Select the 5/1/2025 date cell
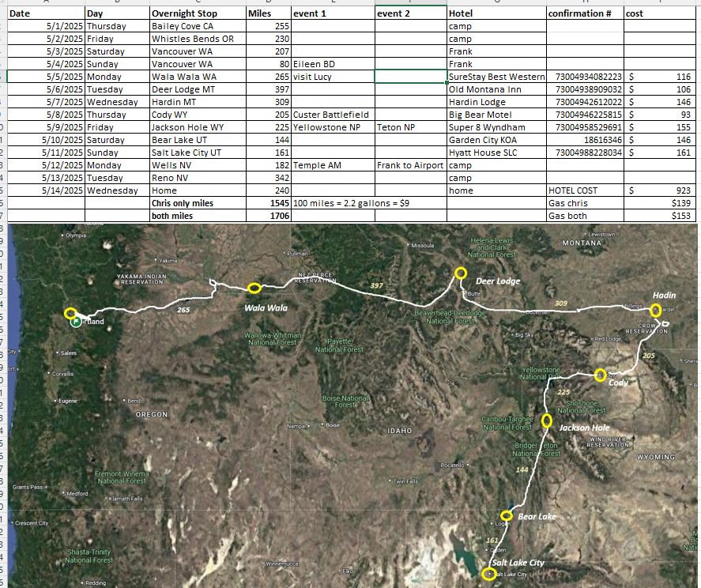 [46, 26]
